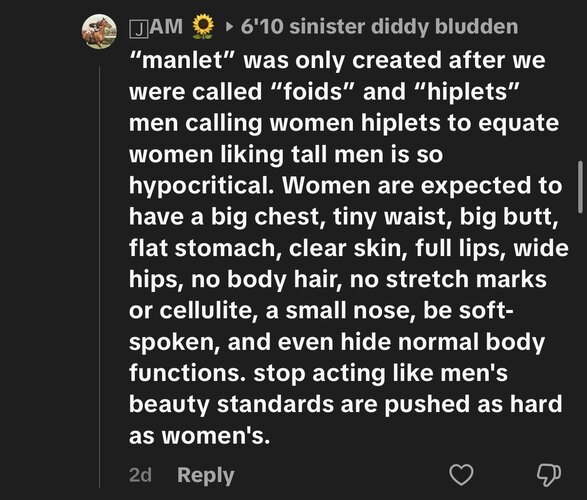The width and height of the screenshot is (587, 500).
Task: Open the JAM username profile
Action: 156,27
